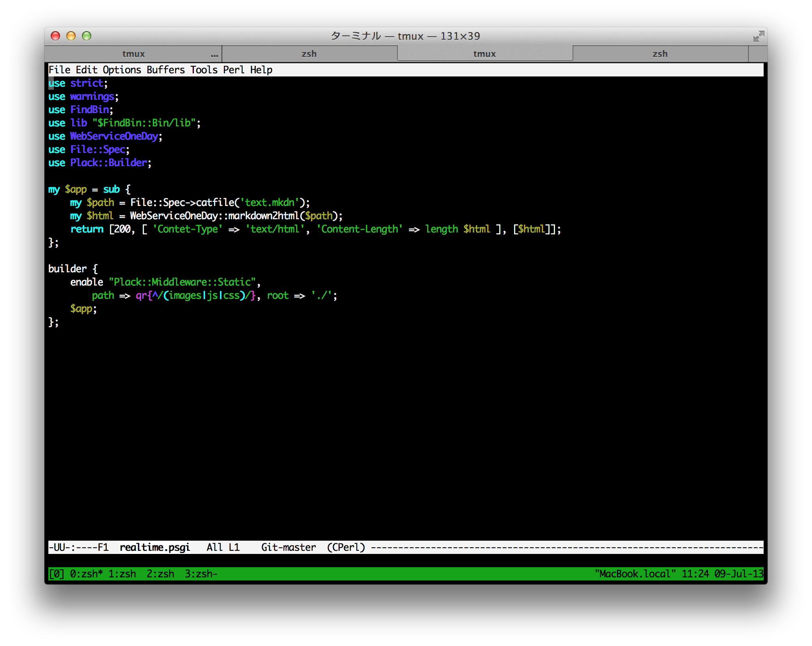Select tmux window '2:zsh' in status bar

coord(160,574)
